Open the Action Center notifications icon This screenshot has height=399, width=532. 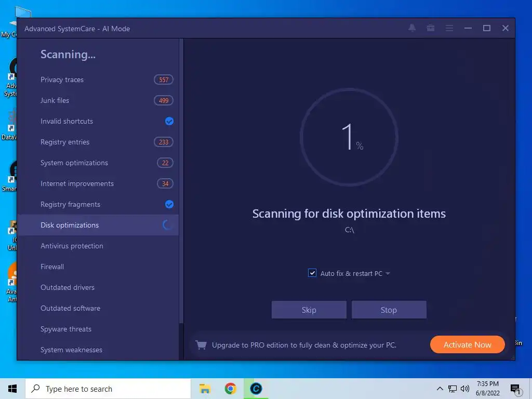point(516,389)
